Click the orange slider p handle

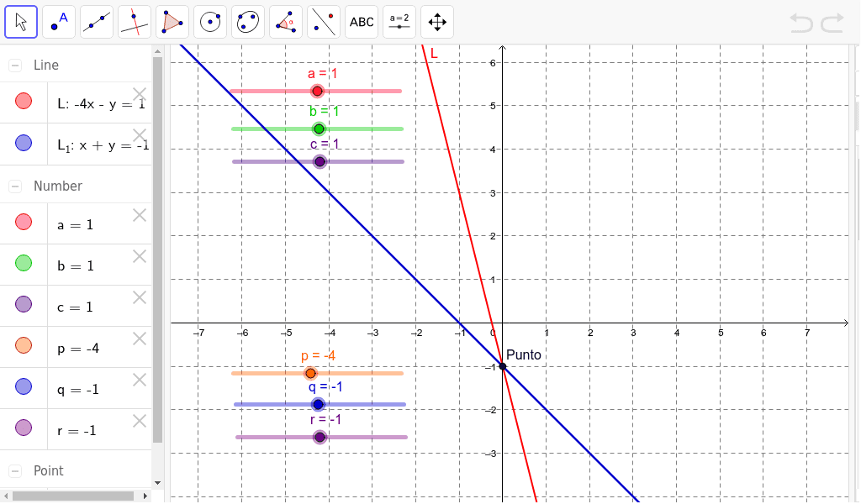310,374
